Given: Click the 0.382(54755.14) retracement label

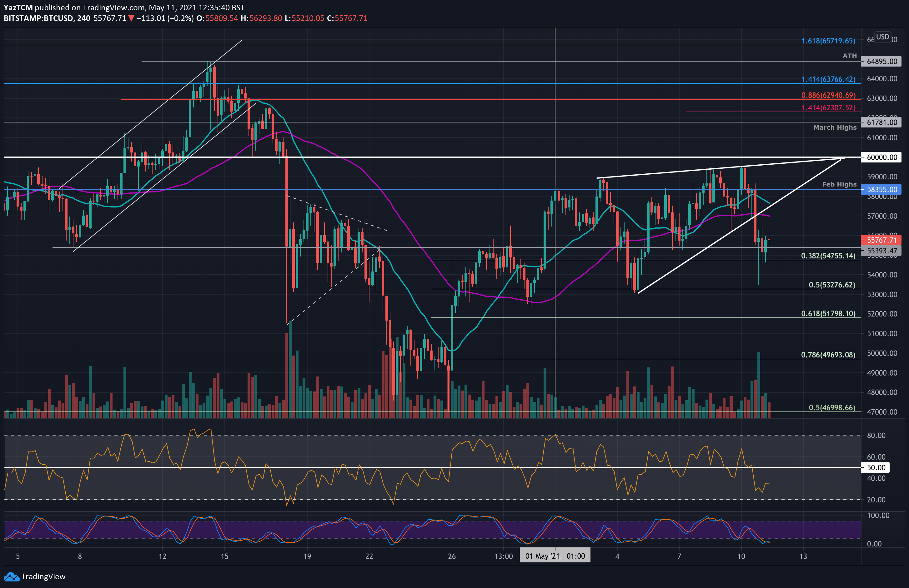Looking at the screenshot, I should (828, 256).
